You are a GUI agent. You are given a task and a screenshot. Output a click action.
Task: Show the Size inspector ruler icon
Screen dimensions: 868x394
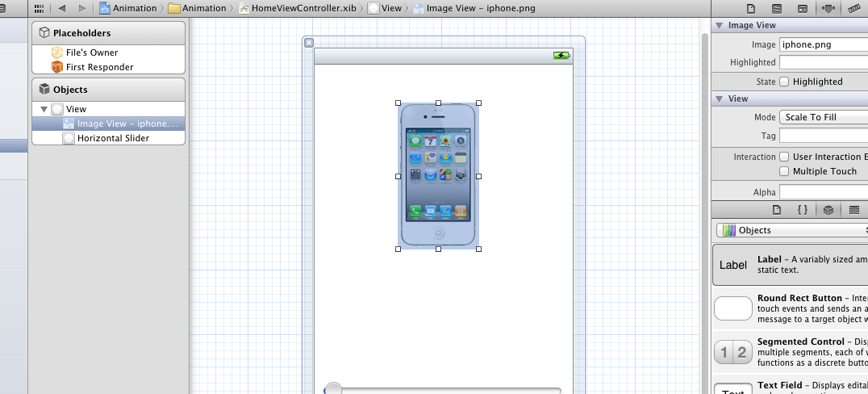[855, 8]
